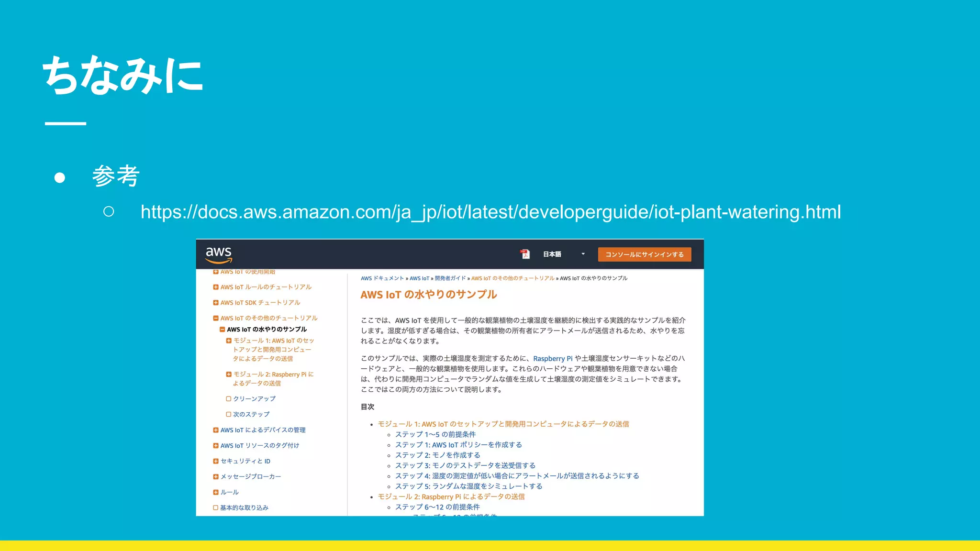Open ステップ 2: モノを作成する link
Viewport: 980px width, 551px height.
tap(438, 455)
